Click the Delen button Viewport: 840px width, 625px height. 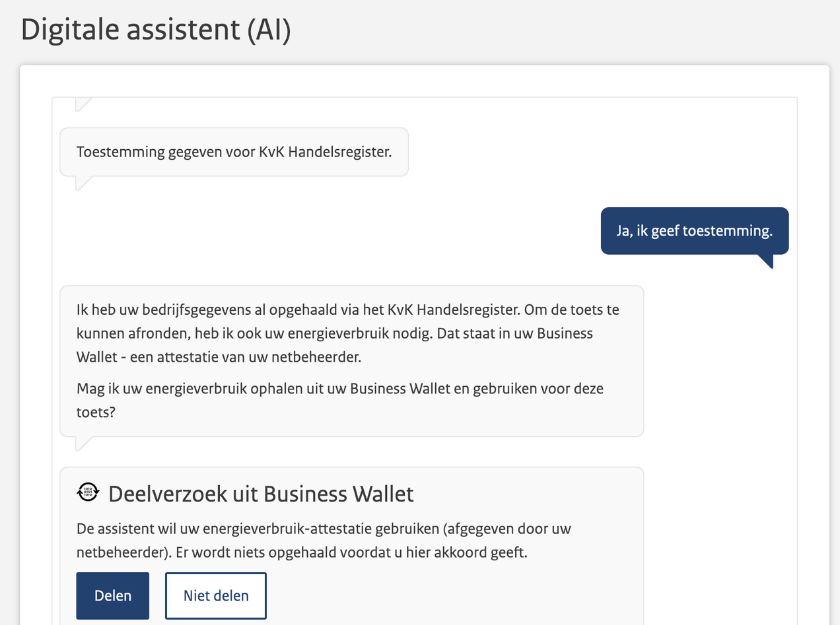coord(112,595)
